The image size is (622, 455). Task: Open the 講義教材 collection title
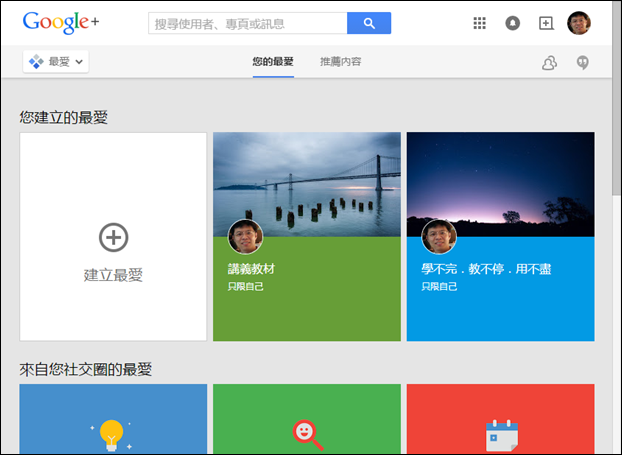point(251,269)
